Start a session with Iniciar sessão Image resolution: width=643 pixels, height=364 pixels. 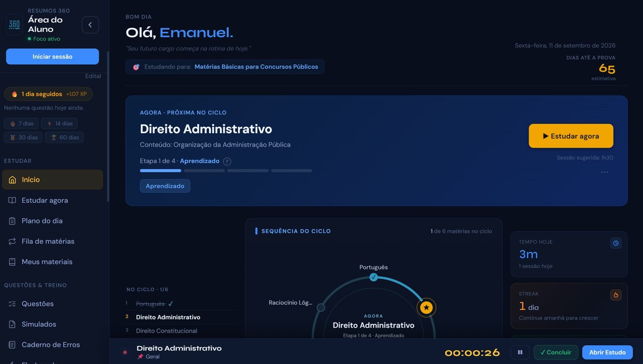pyautogui.click(x=52, y=57)
